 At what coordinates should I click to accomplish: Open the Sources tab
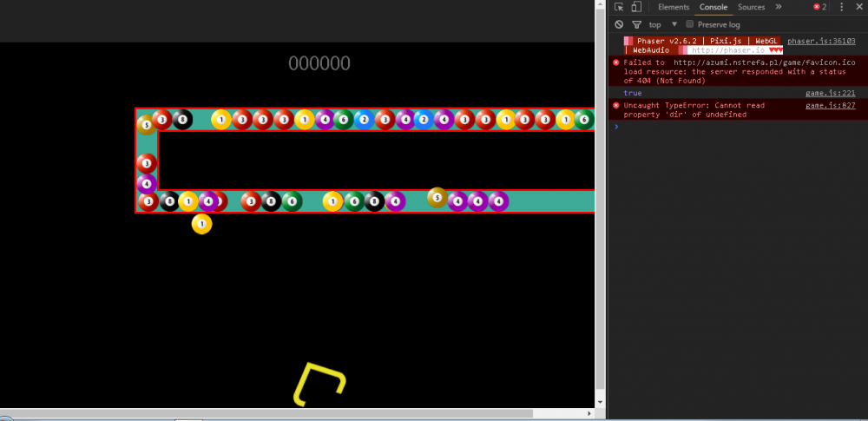[x=751, y=7]
